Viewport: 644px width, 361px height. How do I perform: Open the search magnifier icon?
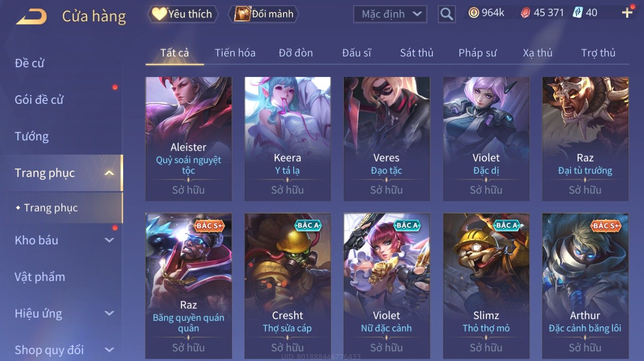[446, 14]
